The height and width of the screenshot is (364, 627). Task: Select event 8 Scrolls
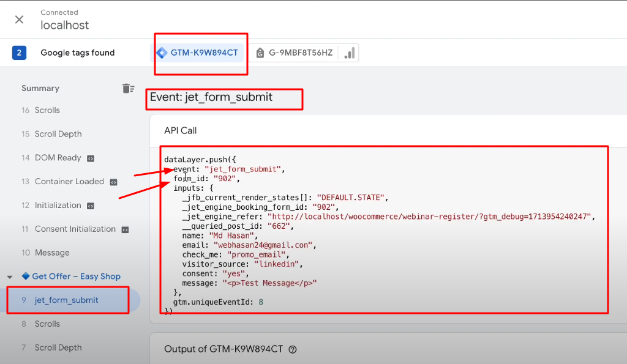pos(41,324)
